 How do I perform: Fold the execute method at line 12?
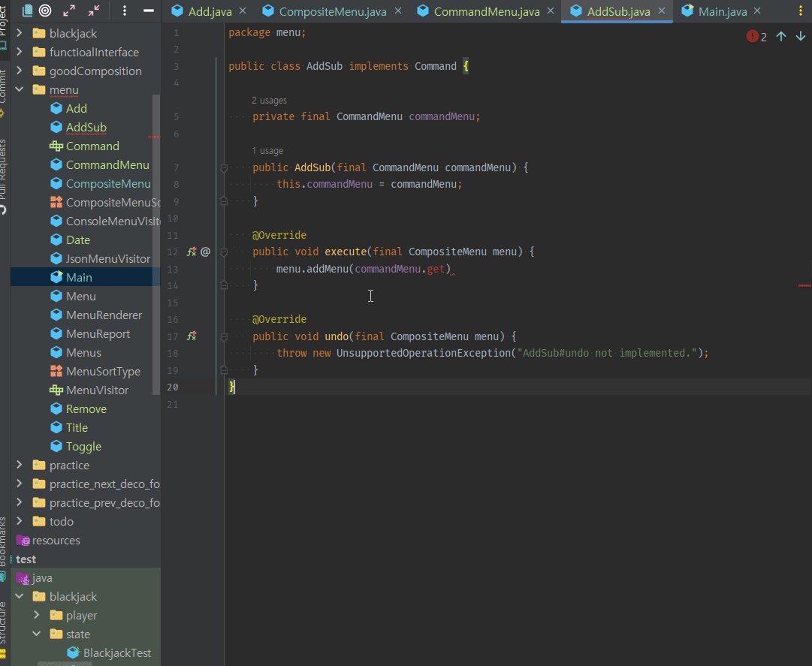point(224,252)
